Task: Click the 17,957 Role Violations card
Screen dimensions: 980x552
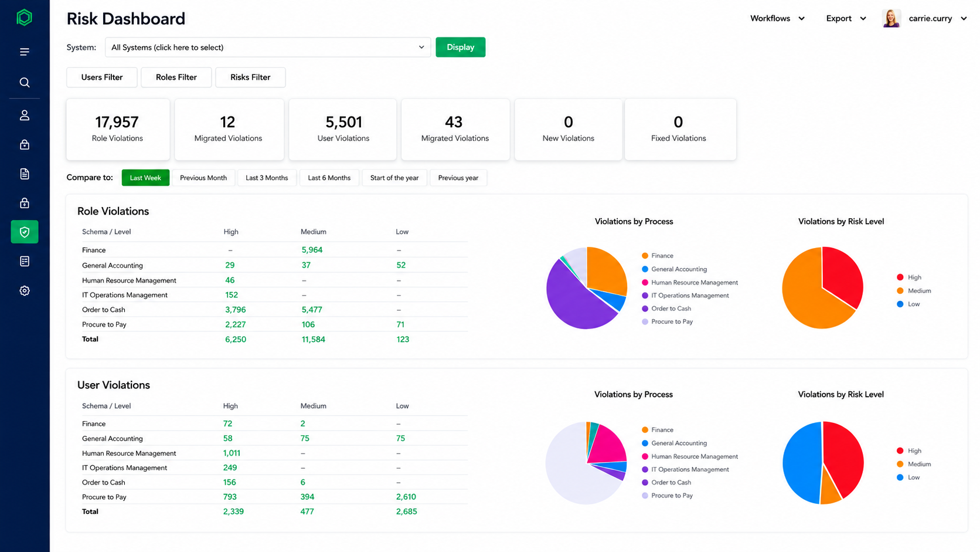Action: (x=118, y=130)
